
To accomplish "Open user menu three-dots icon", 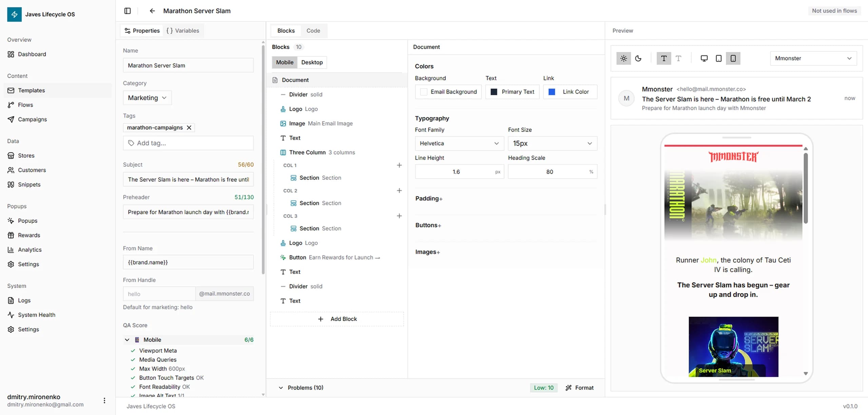I will coord(104,400).
